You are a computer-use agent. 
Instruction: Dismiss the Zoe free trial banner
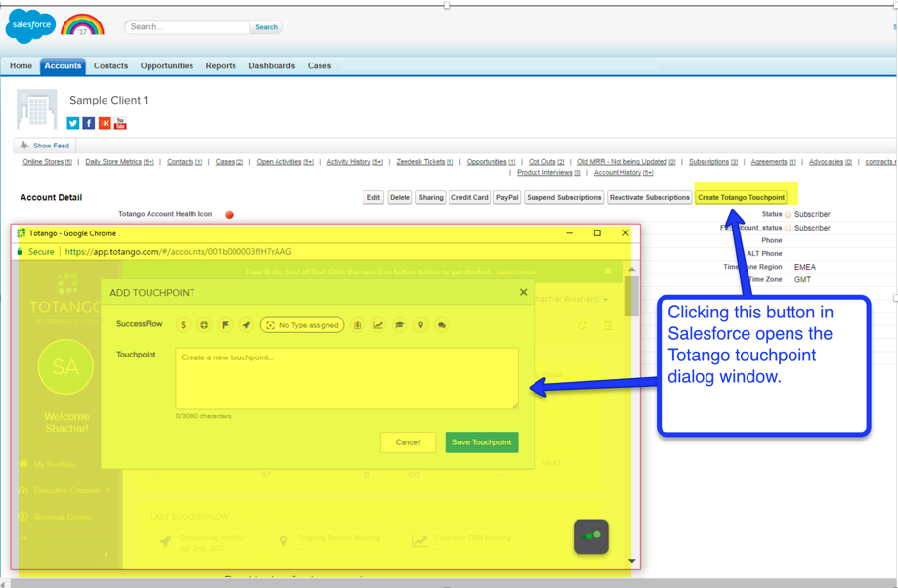pyautogui.click(x=608, y=271)
